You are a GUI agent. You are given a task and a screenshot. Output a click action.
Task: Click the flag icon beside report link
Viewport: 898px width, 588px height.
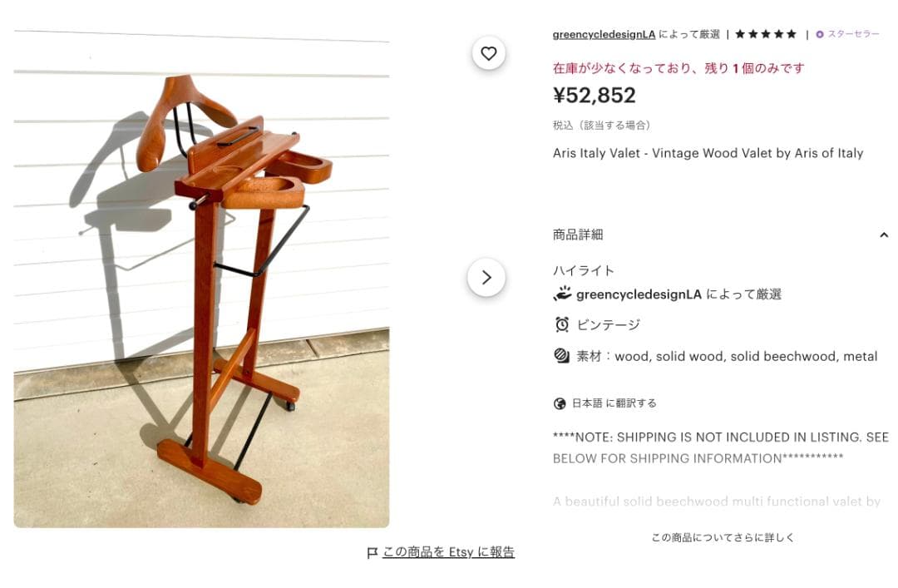(373, 552)
